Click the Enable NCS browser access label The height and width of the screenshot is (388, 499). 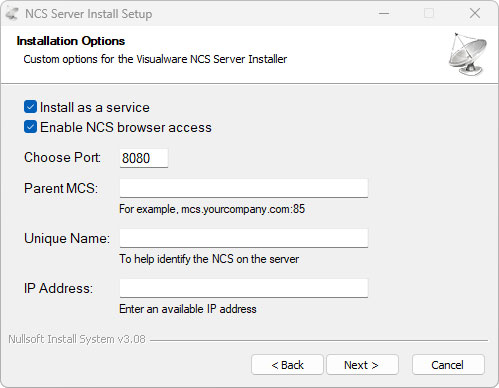click(x=126, y=127)
